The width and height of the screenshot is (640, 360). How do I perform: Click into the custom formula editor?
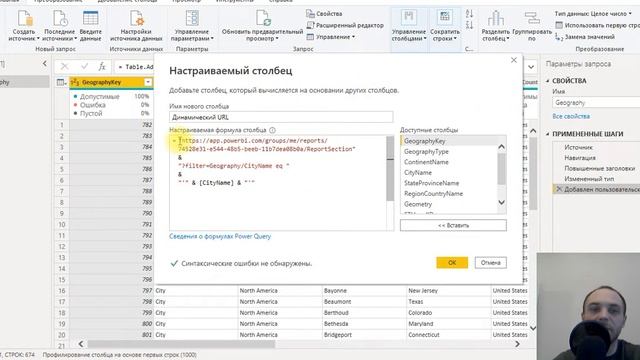[278, 183]
